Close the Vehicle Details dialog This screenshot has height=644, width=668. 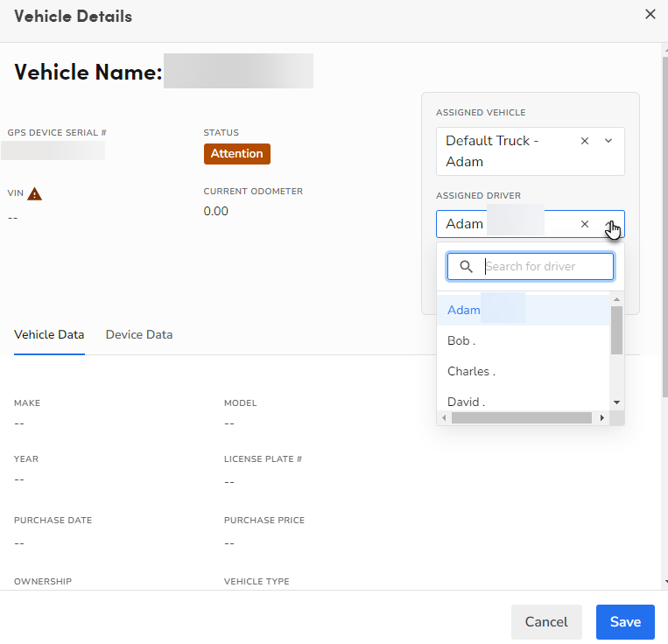pos(650,15)
